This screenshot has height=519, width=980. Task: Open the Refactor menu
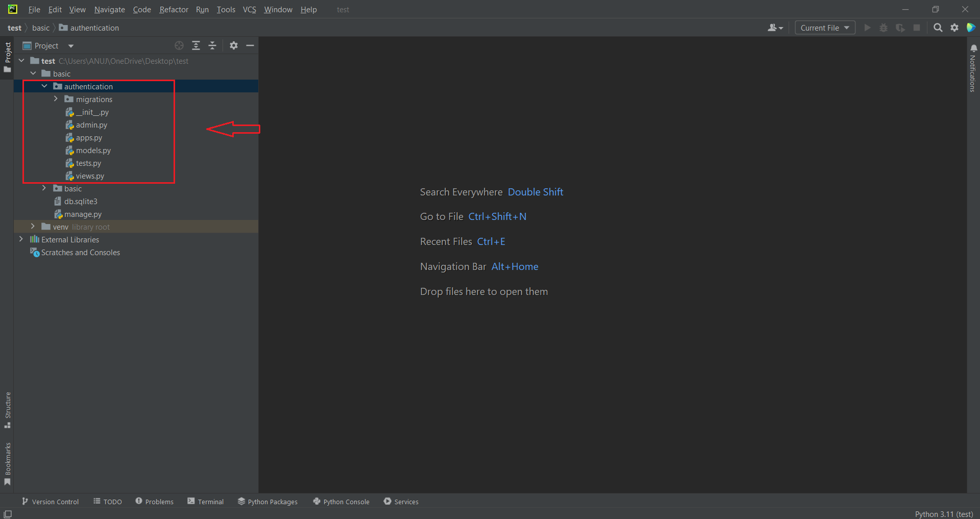coord(174,9)
